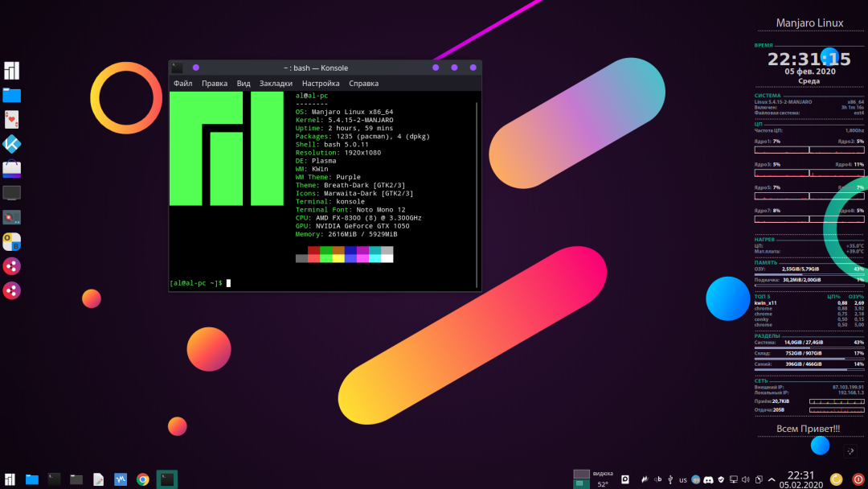Screen dimensions: 868x489
Task: Click the removable USB device tray icon
Action: [x=670, y=479]
